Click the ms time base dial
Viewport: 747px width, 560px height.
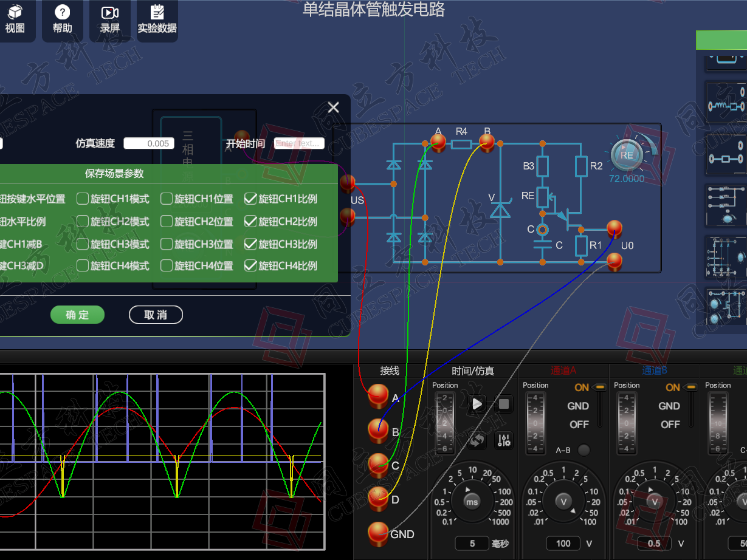click(x=472, y=501)
